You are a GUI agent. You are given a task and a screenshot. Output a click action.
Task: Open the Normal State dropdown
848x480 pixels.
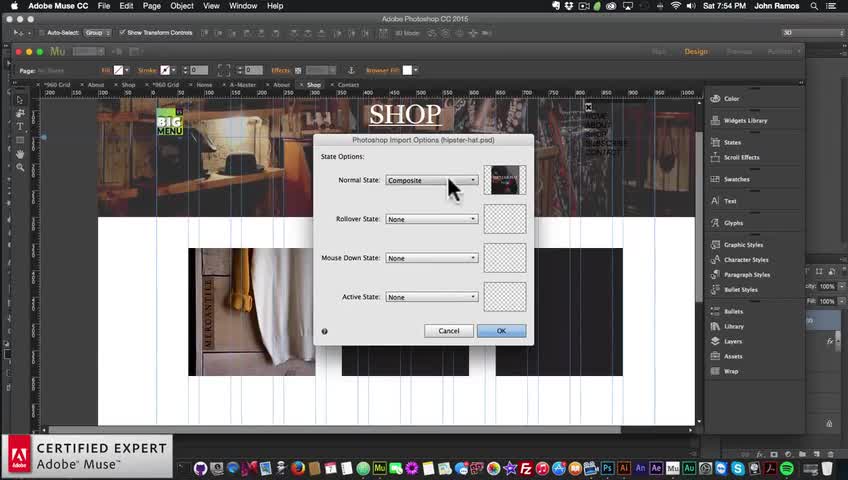[x=432, y=181]
